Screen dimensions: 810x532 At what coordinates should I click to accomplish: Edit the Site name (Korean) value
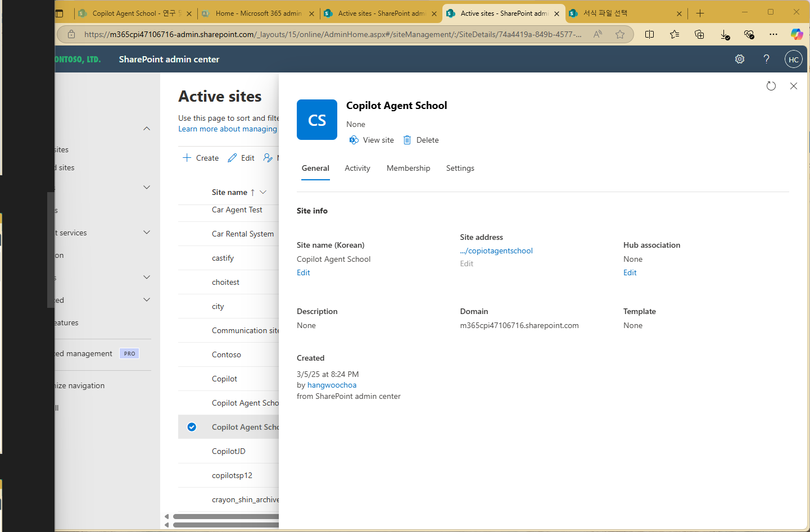tap(304, 272)
